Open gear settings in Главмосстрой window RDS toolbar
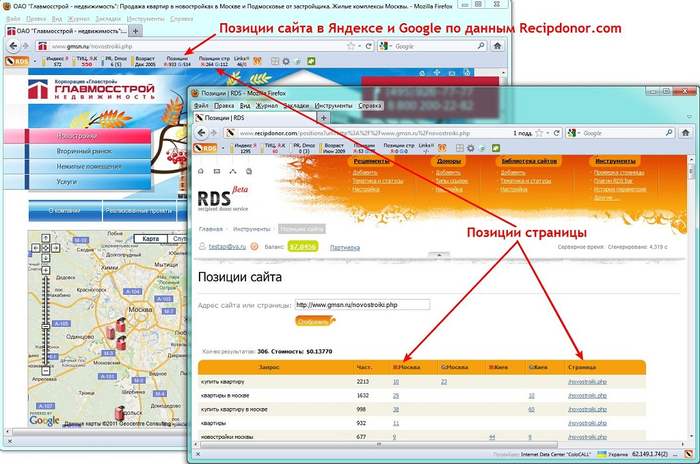This screenshot has width=700, height=464. click(286, 61)
